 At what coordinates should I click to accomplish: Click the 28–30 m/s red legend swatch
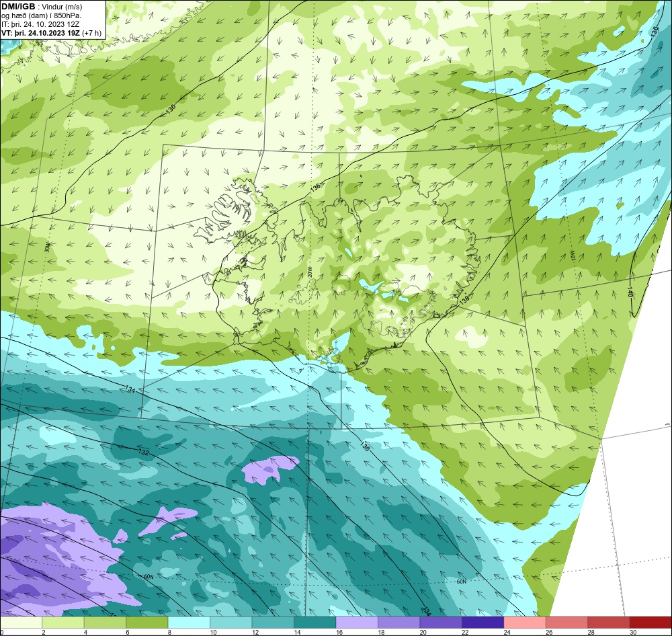click(x=609, y=623)
